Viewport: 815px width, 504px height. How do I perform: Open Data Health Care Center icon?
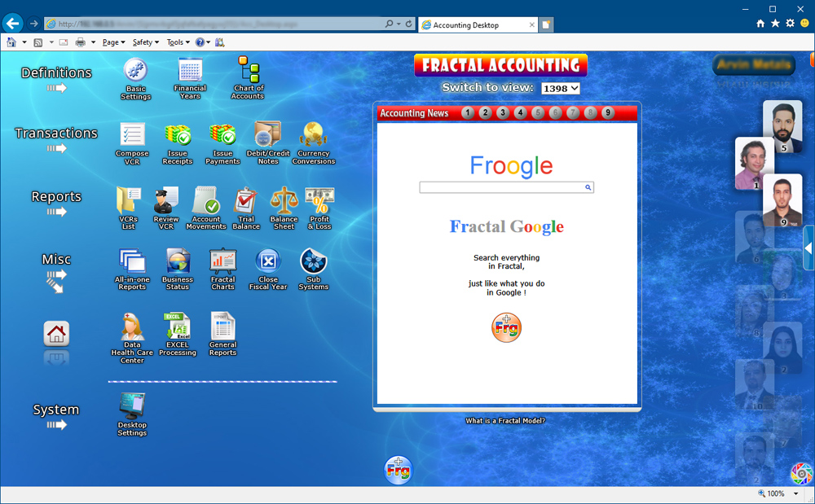click(132, 327)
